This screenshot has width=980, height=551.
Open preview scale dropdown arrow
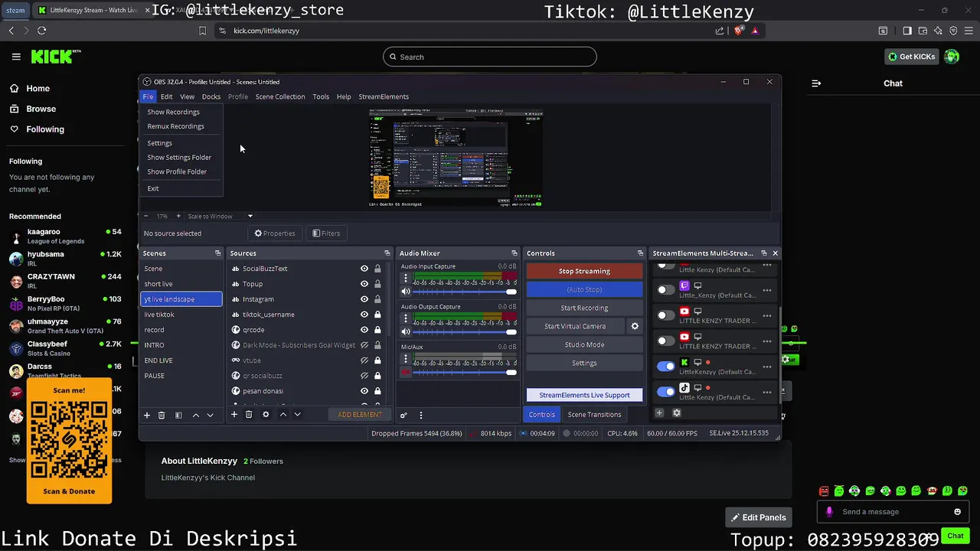[x=250, y=217]
